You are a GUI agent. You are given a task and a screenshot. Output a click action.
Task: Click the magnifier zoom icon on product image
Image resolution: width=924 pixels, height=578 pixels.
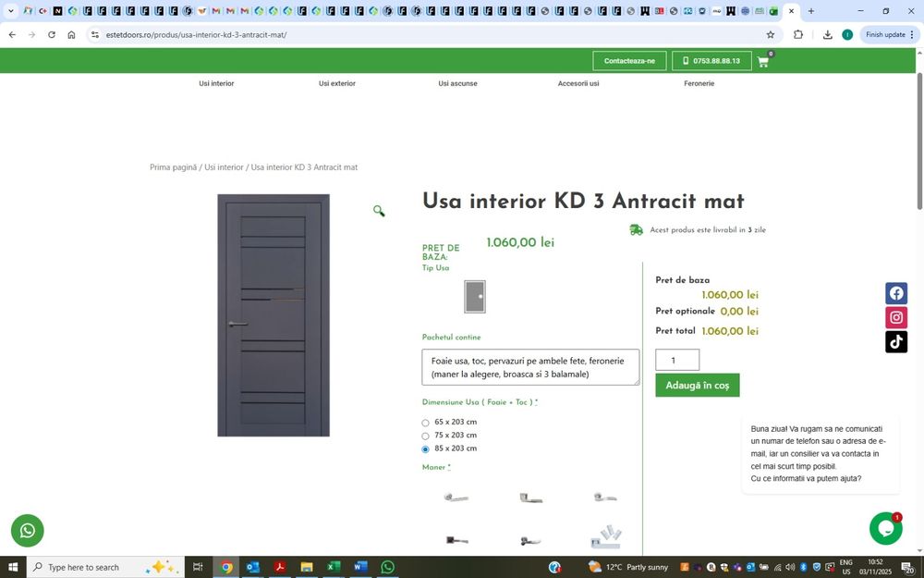tap(379, 211)
